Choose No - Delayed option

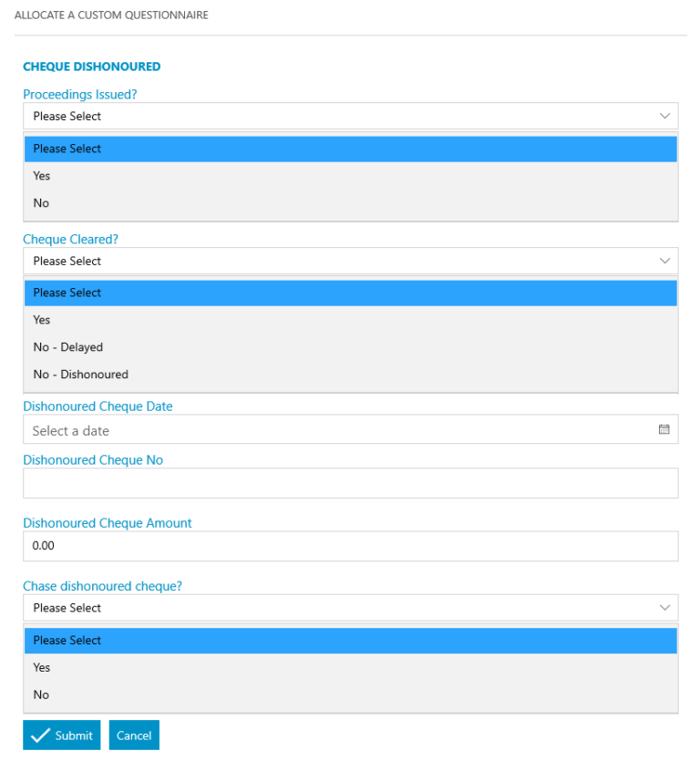68,347
